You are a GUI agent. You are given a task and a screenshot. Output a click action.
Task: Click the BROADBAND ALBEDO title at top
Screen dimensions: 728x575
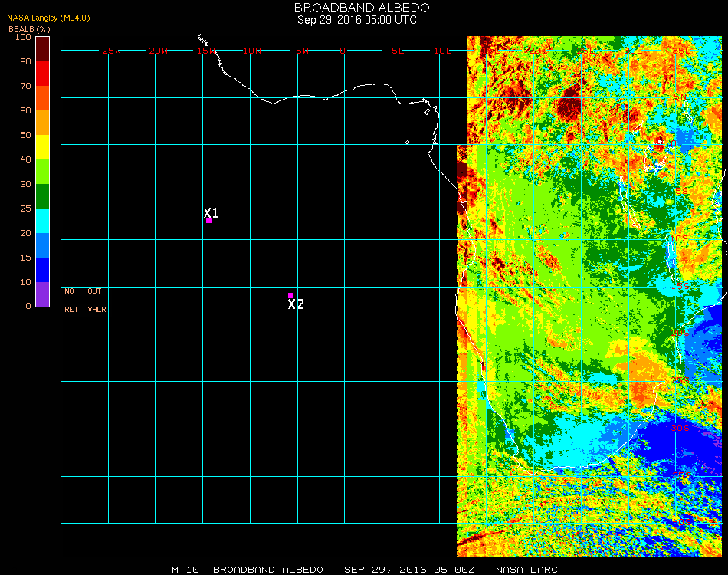[x=362, y=8]
